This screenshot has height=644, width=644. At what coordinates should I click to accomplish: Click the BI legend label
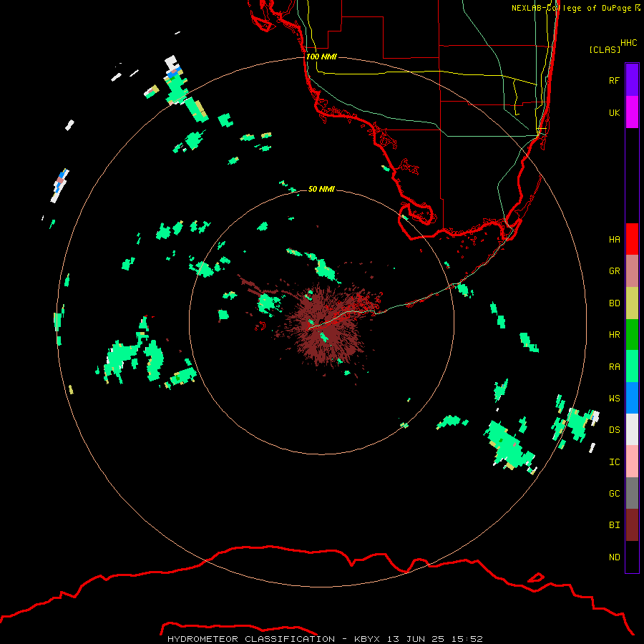click(614, 525)
